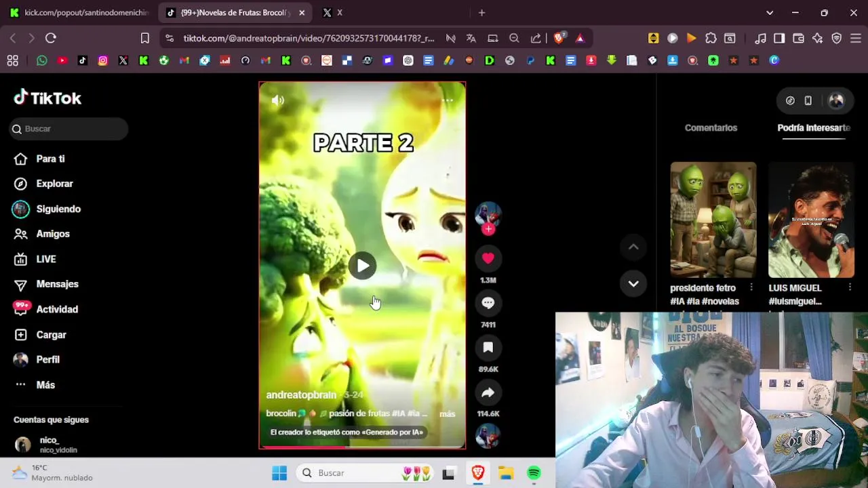This screenshot has width=868, height=488.
Task: Open the video three-dot options menu
Action: (448, 100)
